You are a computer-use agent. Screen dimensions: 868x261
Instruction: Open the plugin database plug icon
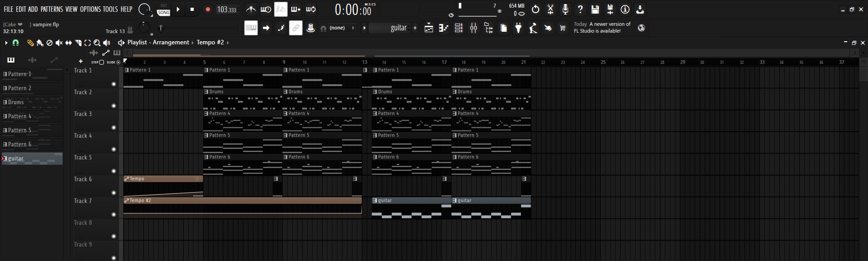click(x=518, y=28)
